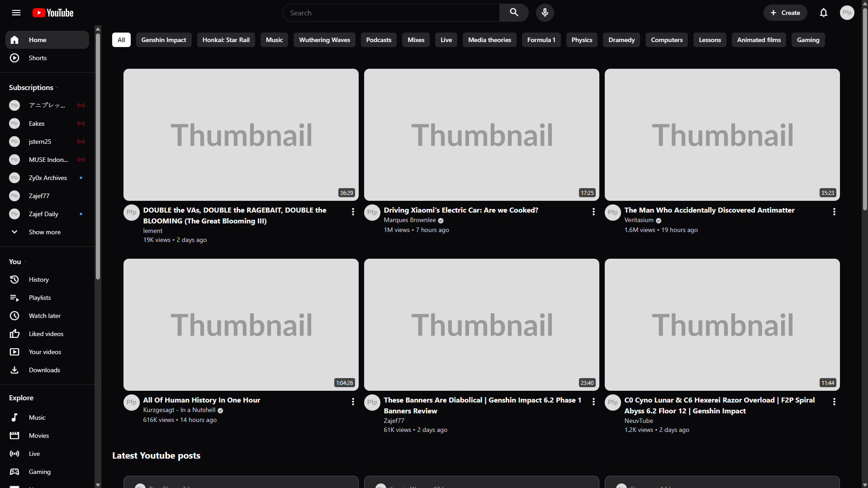Open the Subscriptions section header

pyautogui.click(x=31, y=87)
